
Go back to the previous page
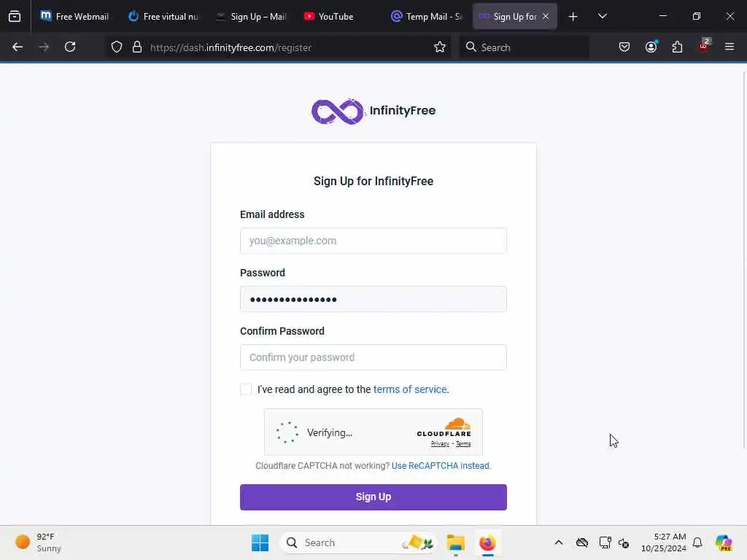[x=18, y=47]
